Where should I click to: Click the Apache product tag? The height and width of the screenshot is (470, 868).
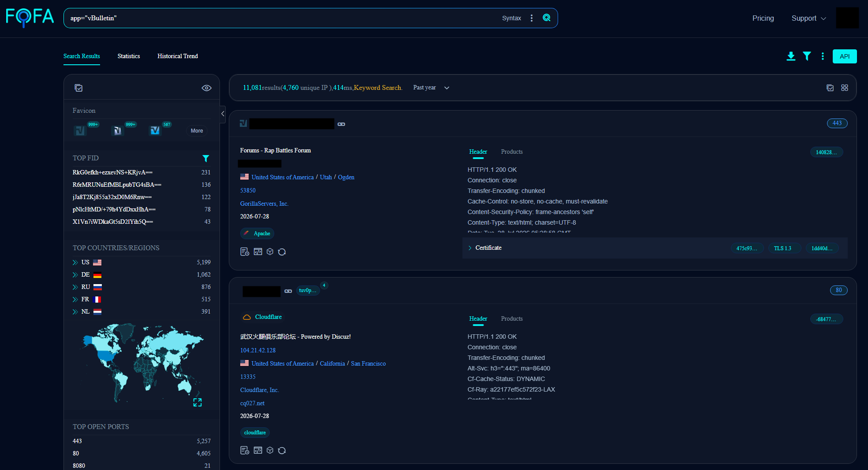coord(257,233)
